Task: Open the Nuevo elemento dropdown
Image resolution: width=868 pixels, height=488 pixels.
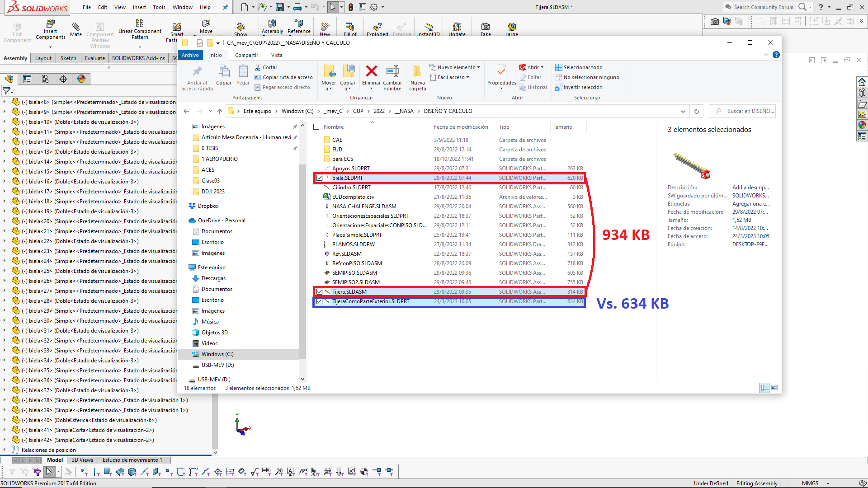Action: (456, 67)
